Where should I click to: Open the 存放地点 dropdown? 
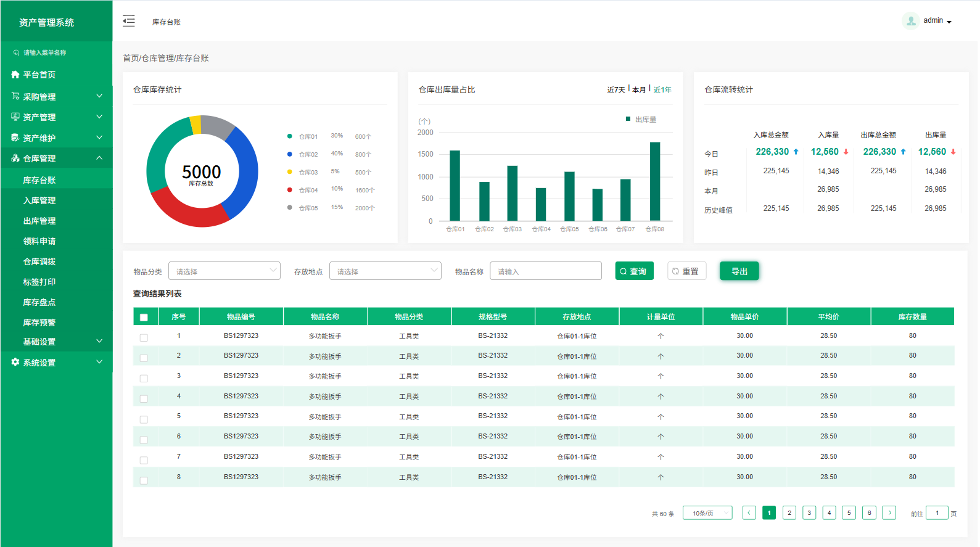tap(385, 271)
